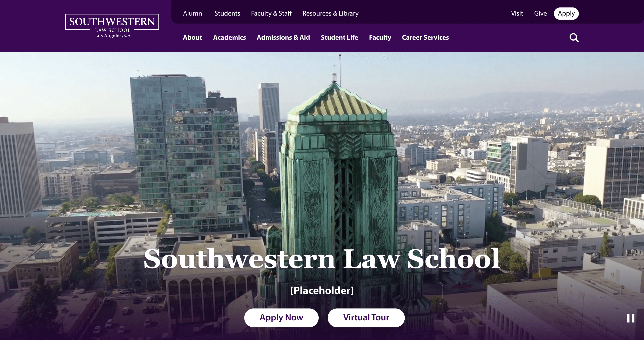Click the Southwestern Law School logo
The height and width of the screenshot is (340, 644).
(112, 26)
